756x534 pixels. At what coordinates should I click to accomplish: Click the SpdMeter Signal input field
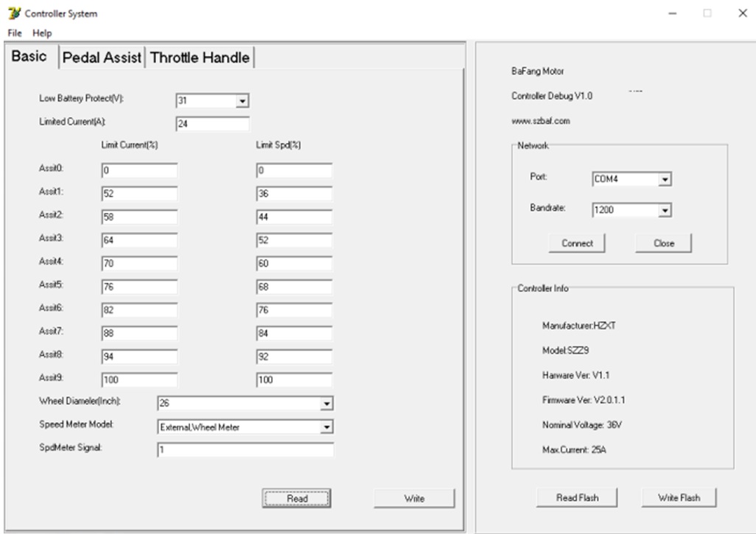click(245, 449)
